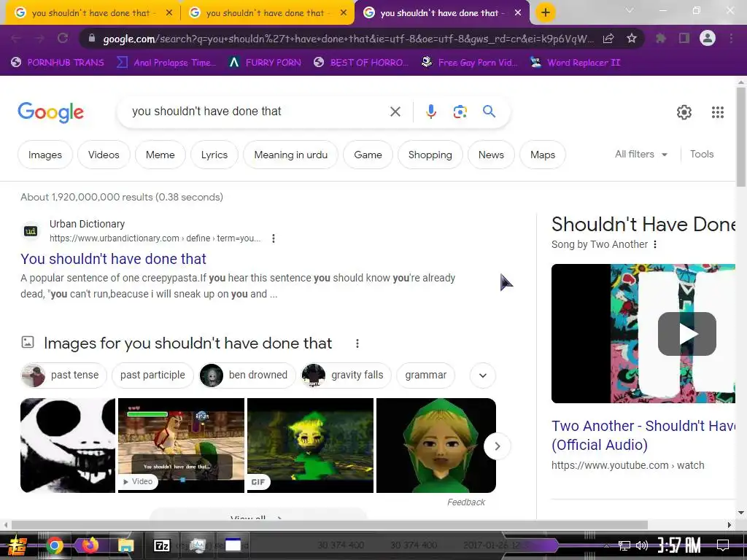Screen dimensions: 747x560
Task: Toggle the browser side panel icon
Action: 684,38
